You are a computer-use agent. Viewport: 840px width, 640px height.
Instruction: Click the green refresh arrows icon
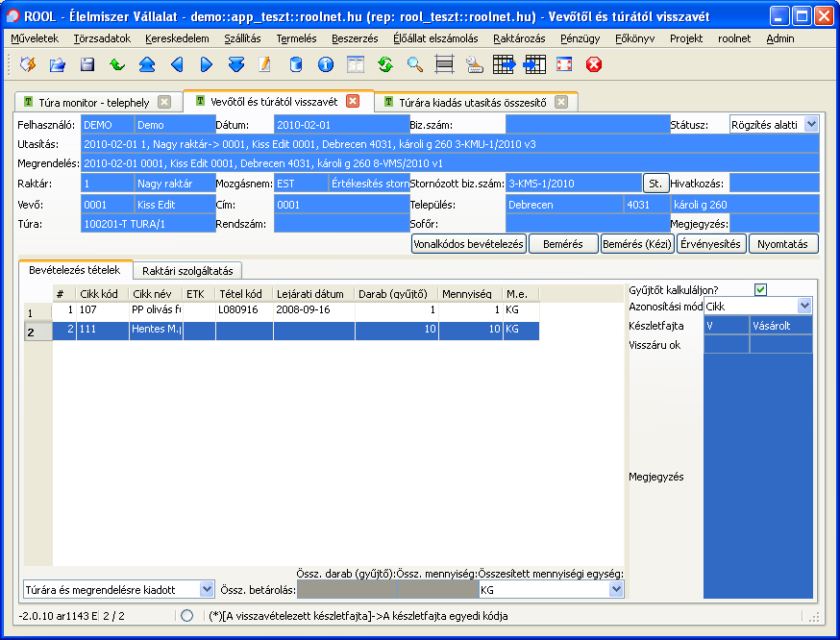click(385, 64)
